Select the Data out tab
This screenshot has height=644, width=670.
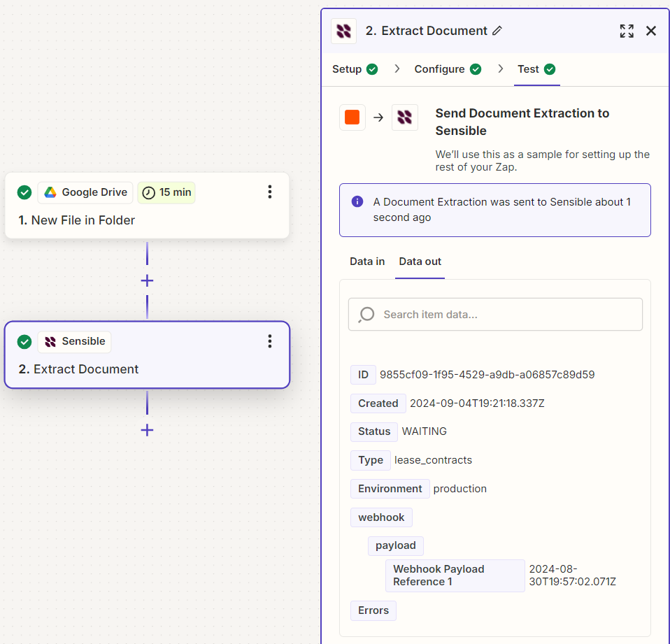click(420, 262)
